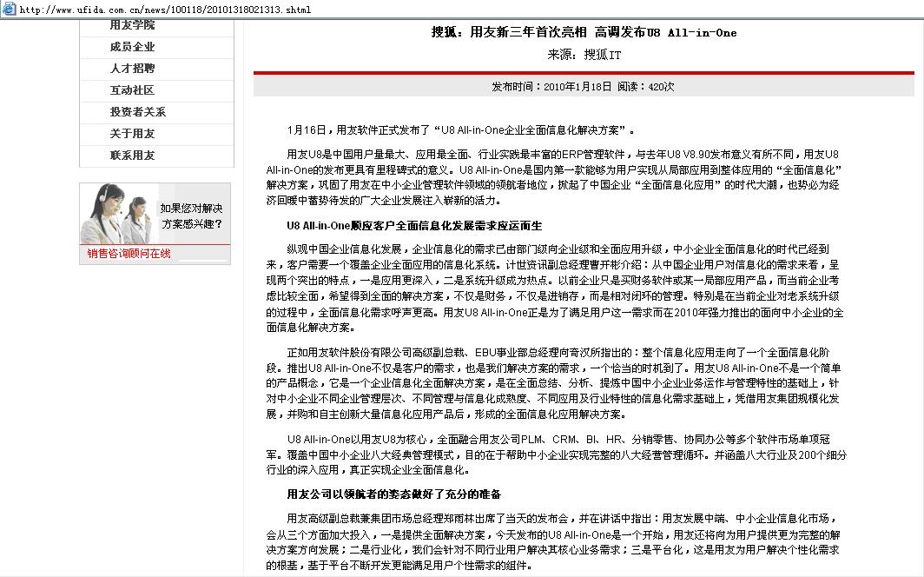Viewport: 924px width, 577px height.
Task: Open 投资者关系 sidebar link
Action: pos(138,112)
